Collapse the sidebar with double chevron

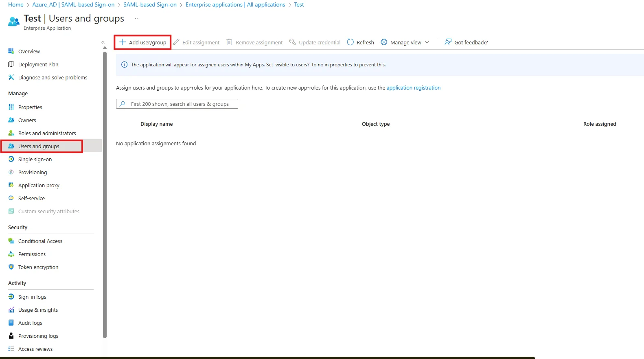tap(103, 42)
